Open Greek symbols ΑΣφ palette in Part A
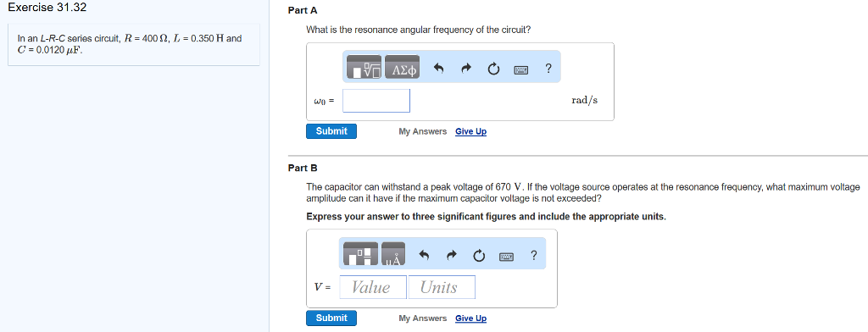The height and width of the screenshot is (332, 868). 402,68
